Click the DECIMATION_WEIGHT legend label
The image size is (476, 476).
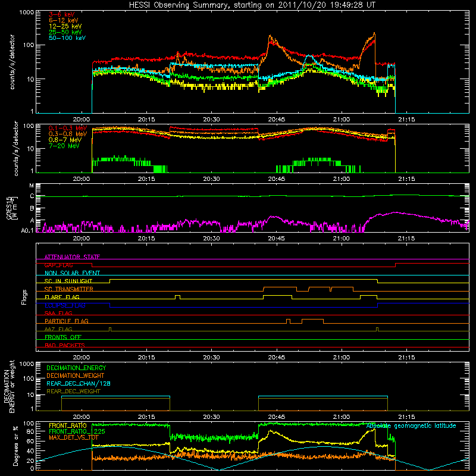76,376
